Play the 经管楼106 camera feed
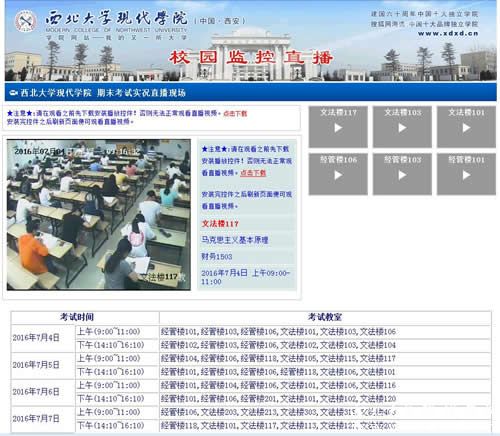Viewport: 500px width, 436px height. coord(338,174)
